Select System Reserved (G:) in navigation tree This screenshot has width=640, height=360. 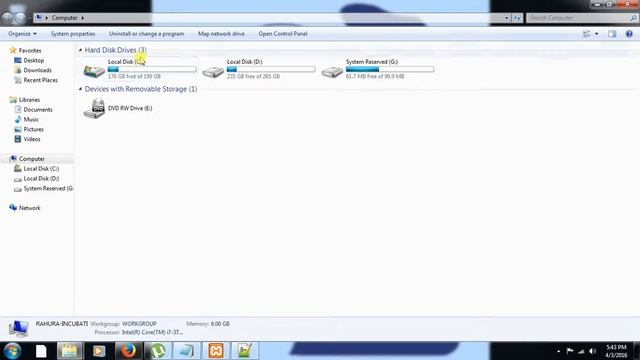(x=48, y=189)
